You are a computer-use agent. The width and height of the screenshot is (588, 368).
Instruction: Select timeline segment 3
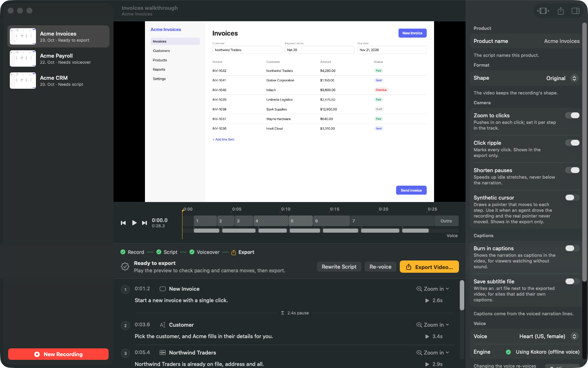click(x=244, y=221)
